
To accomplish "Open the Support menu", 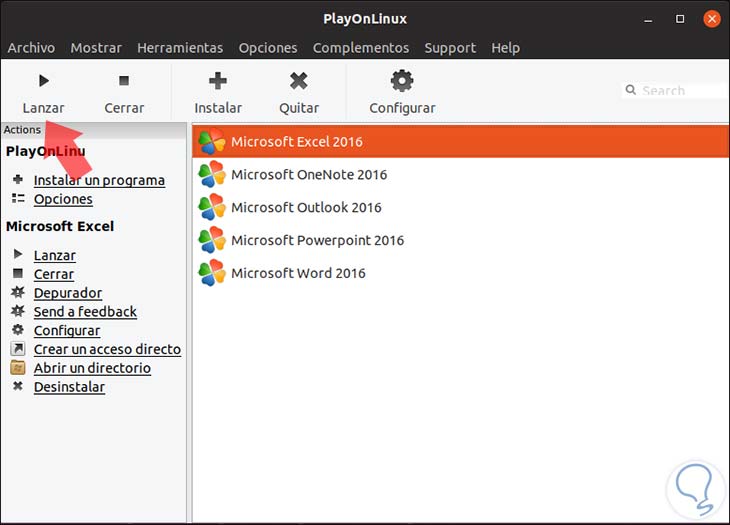I will click(450, 48).
